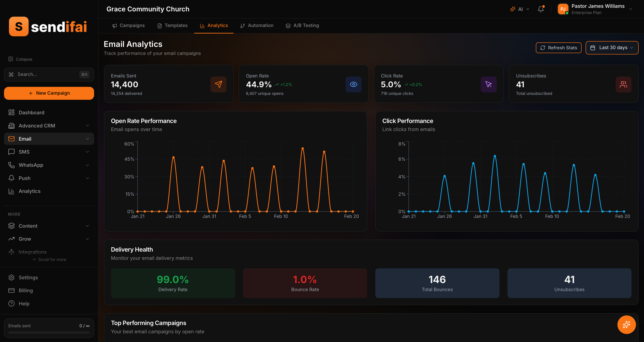Switch to the Automation tab
644x342 pixels.
click(257, 25)
